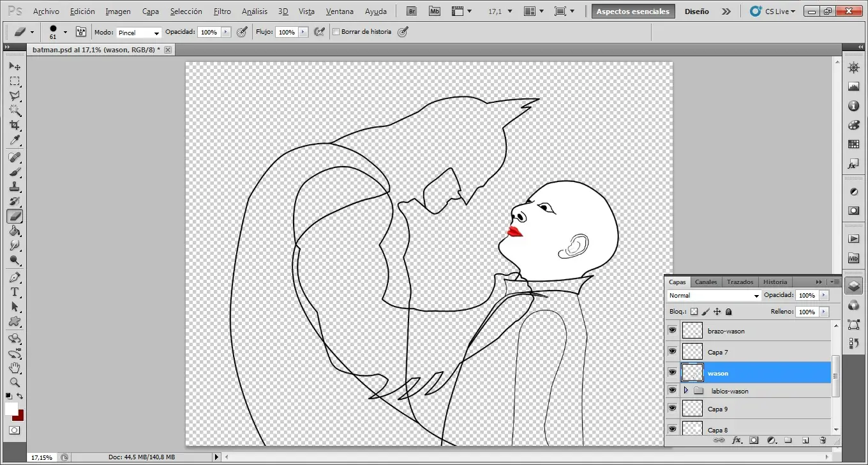Expand the labios-wason layer group
Screen dimensions: 868x465
(685, 390)
